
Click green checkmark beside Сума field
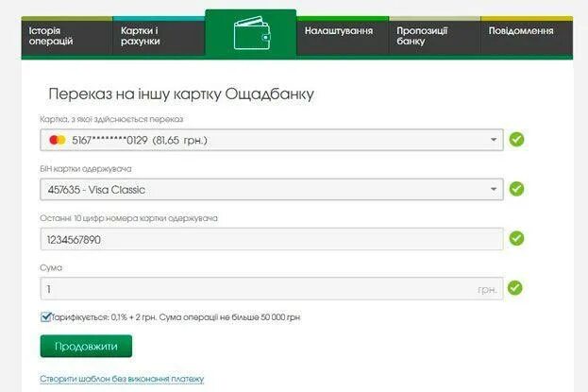[x=515, y=288]
